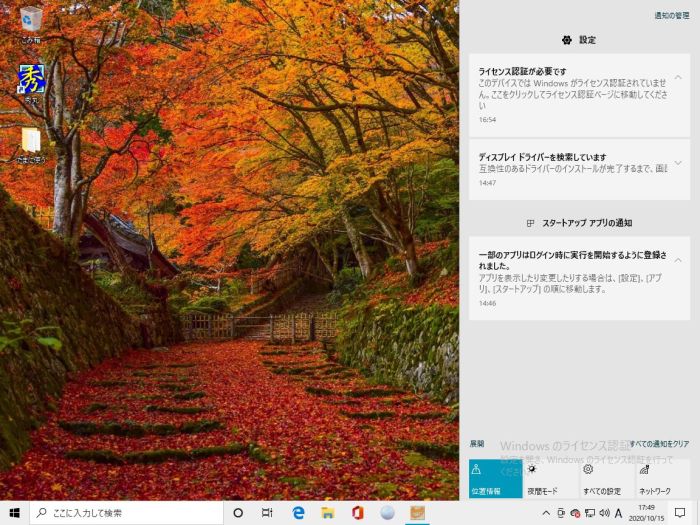Viewport: 700px width, 525px height.
Task: Click the taskbar search box
Action: [128, 512]
